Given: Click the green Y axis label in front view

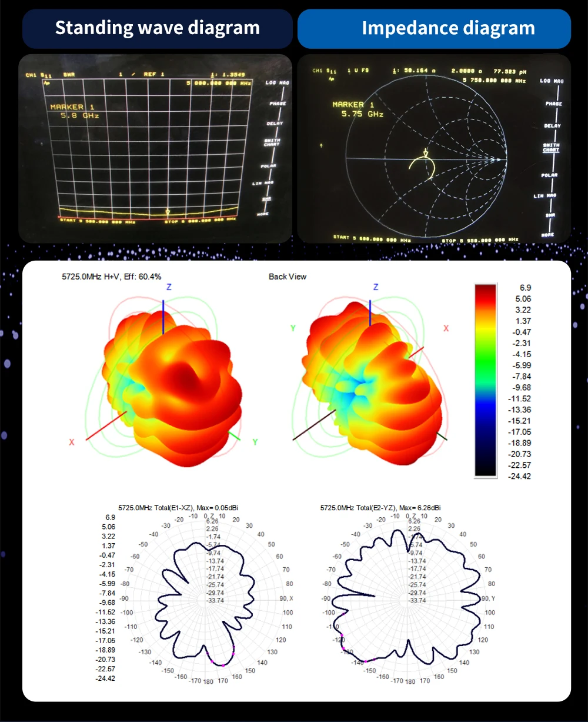Looking at the screenshot, I should [x=255, y=442].
